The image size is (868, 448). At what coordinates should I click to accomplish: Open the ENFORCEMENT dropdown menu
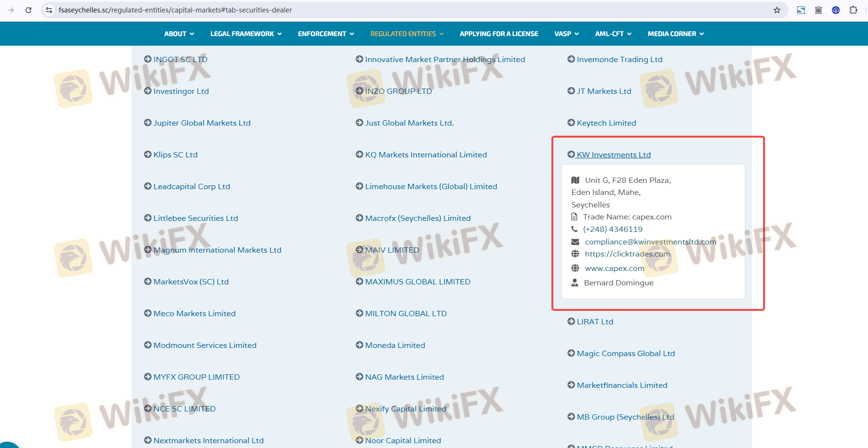326,34
